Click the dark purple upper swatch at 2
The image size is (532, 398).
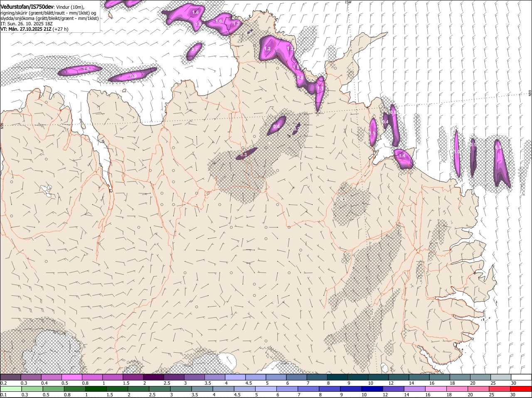[153, 377]
